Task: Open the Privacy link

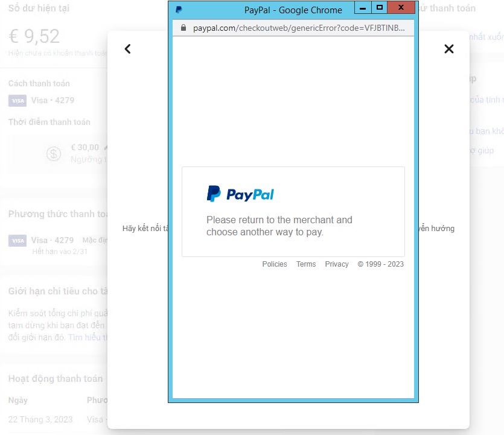Action: (x=337, y=264)
